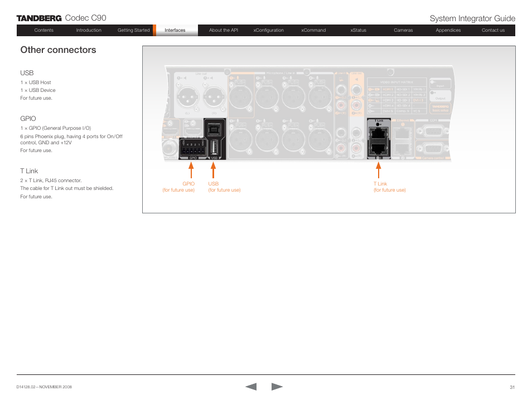Open the Cameras tab
Image resolution: width=532 pixels, height=400 pixels.
403,31
